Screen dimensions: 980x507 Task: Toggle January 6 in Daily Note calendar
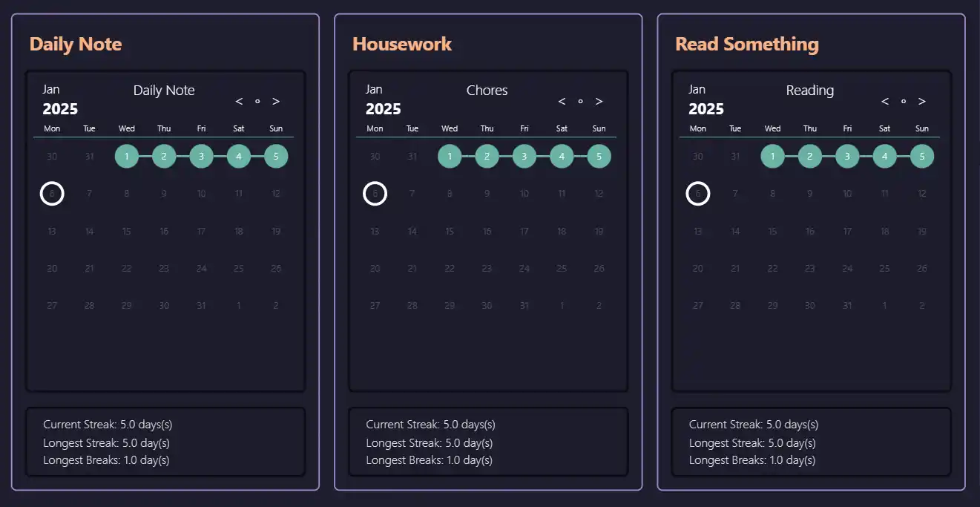pyautogui.click(x=52, y=194)
